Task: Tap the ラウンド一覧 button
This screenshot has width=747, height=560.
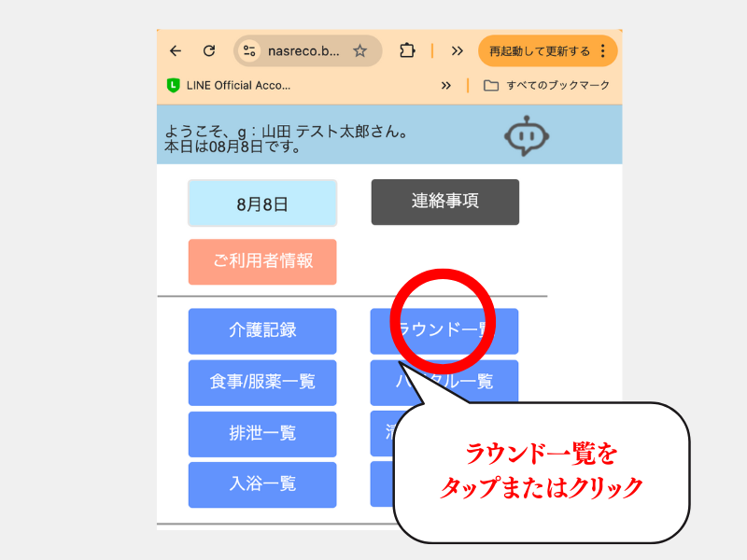Action: pyautogui.click(x=444, y=330)
